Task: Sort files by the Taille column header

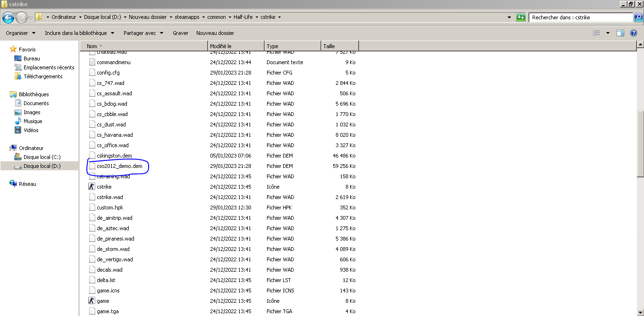Action: point(339,46)
